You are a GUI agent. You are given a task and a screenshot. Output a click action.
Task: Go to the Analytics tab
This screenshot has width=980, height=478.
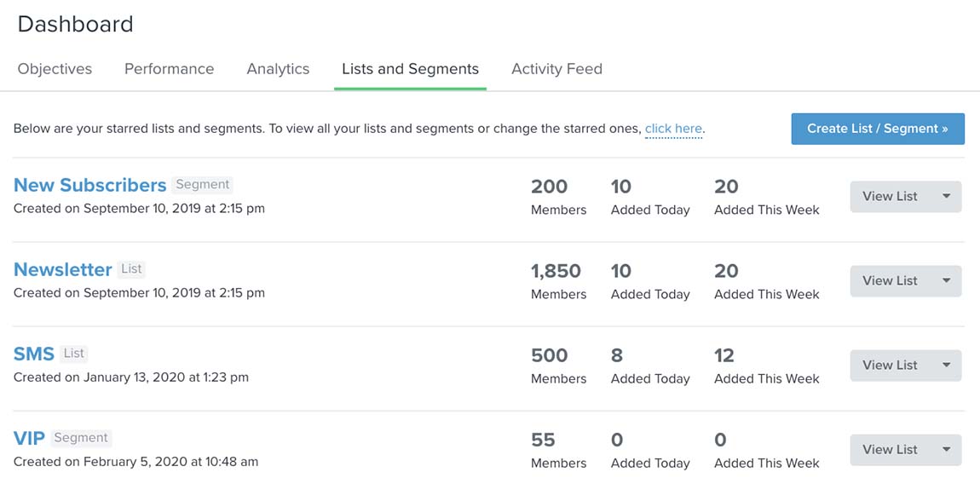click(278, 69)
